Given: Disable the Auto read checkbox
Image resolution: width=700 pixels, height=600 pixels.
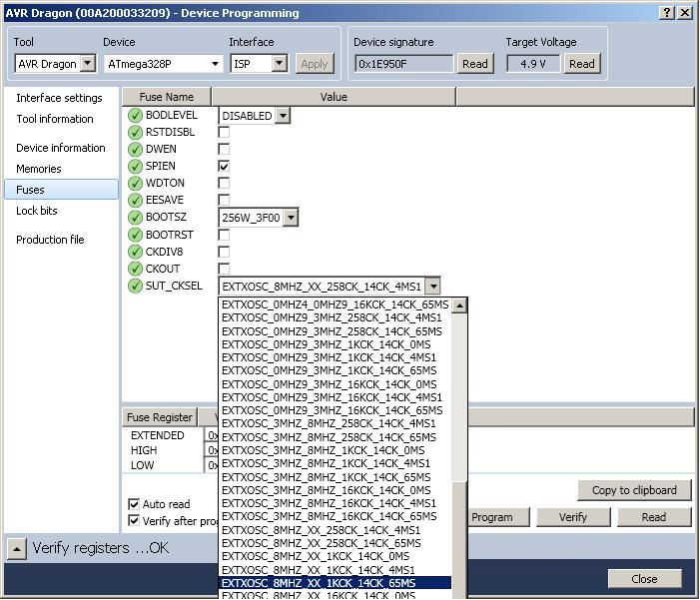Looking at the screenshot, I should 134,504.
